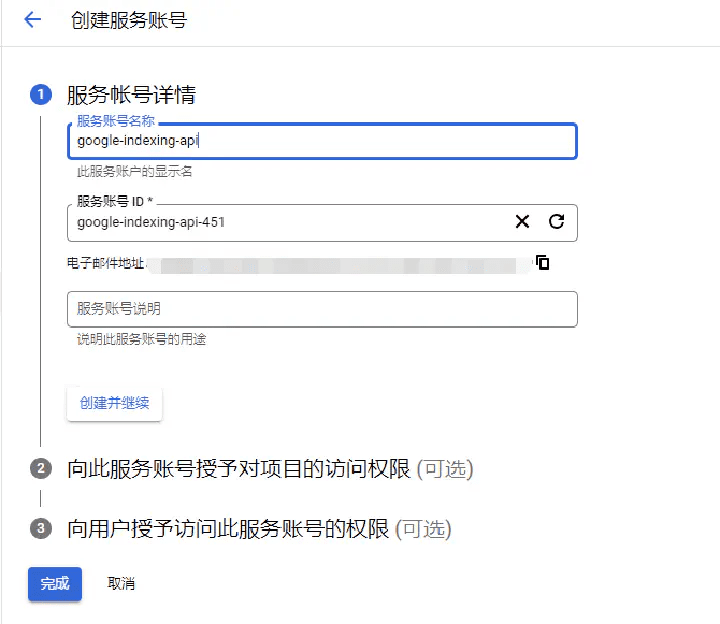This screenshot has width=720, height=624.
Task: Click into the 服务账号 ID field
Action: (x=290, y=222)
